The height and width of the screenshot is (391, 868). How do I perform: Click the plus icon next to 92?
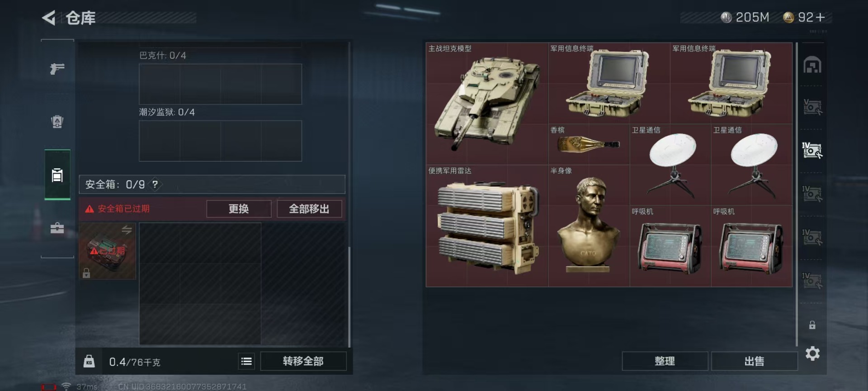click(x=821, y=17)
